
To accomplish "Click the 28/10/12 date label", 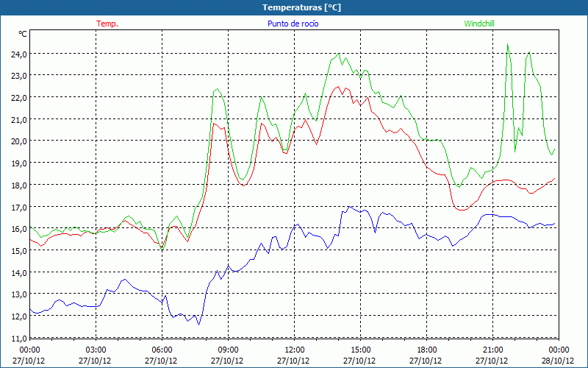I will (x=558, y=361).
